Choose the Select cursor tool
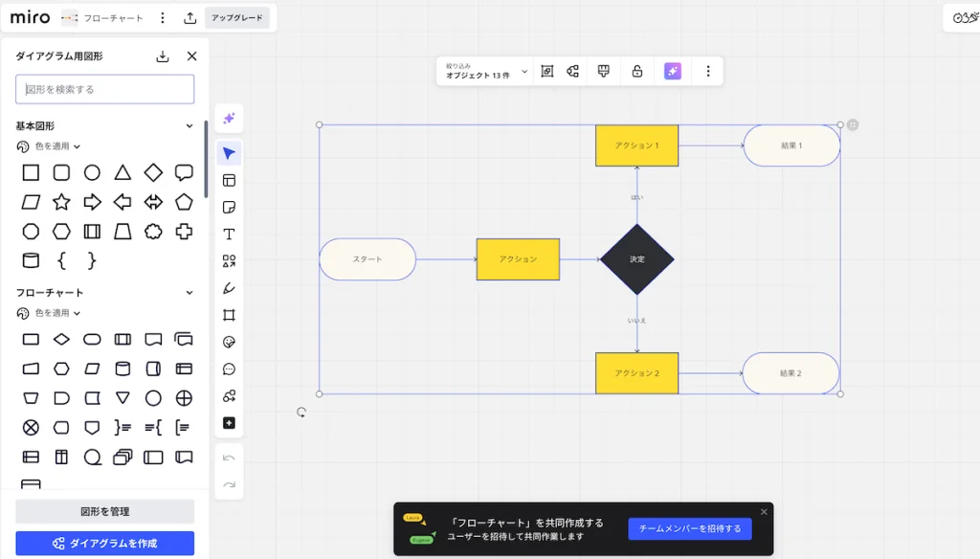The width and height of the screenshot is (980, 559). (x=229, y=153)
